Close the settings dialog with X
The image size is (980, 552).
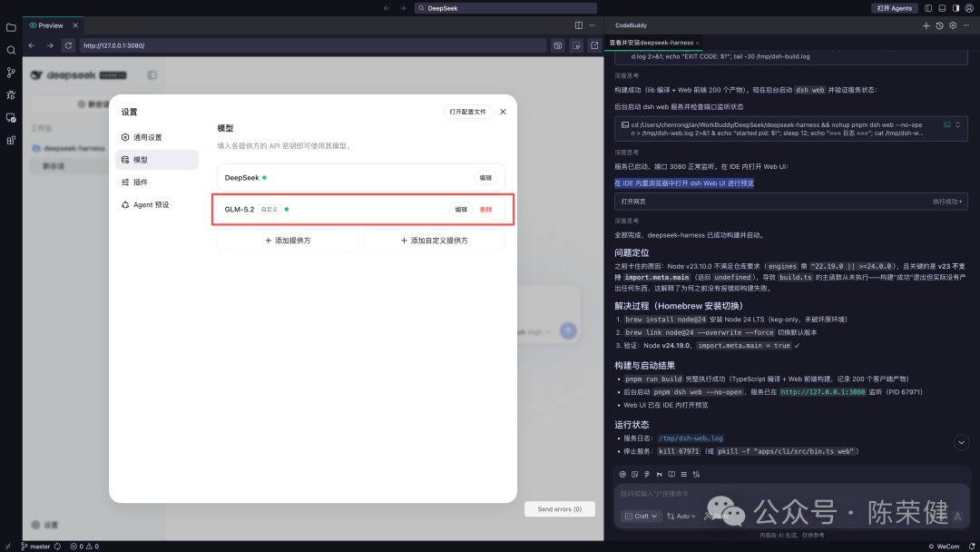(x=503, y=112)
